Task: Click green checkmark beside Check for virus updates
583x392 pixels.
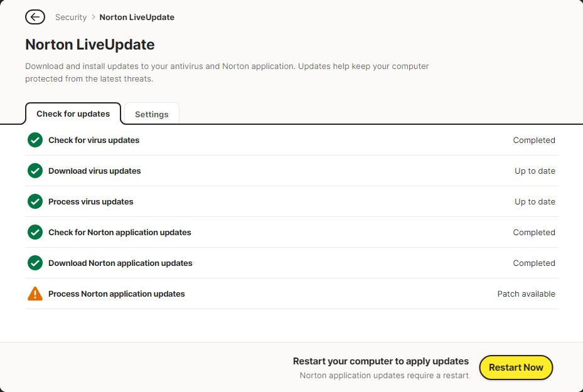Action: (x=35, y=140)
